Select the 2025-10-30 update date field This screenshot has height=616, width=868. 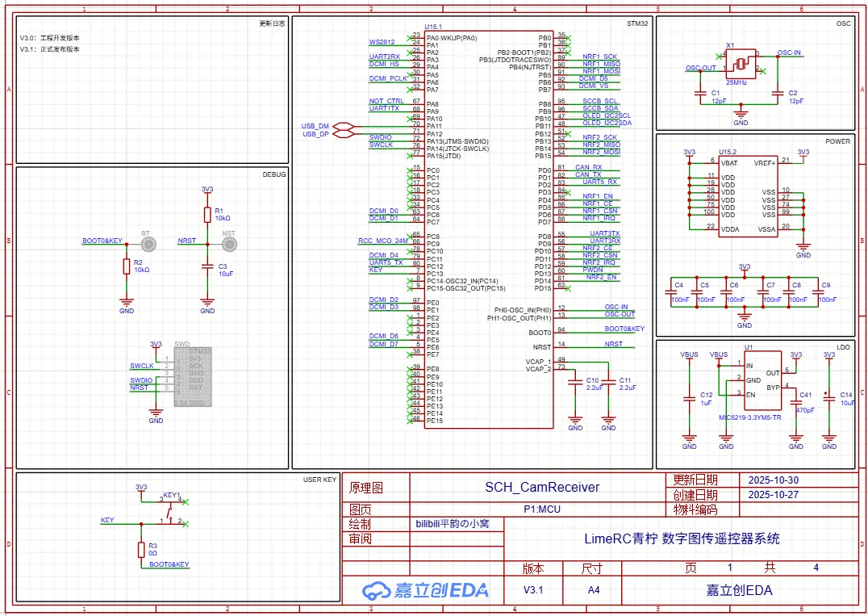click(x=772, y=480)
